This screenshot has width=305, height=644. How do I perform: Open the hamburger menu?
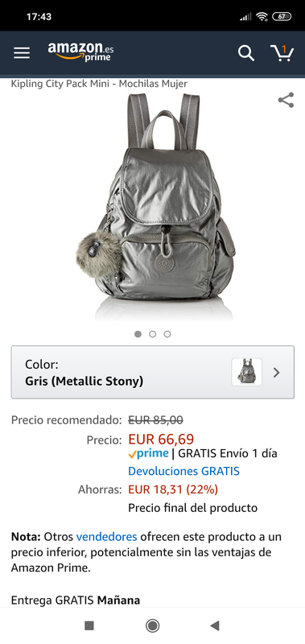(22, 53)
